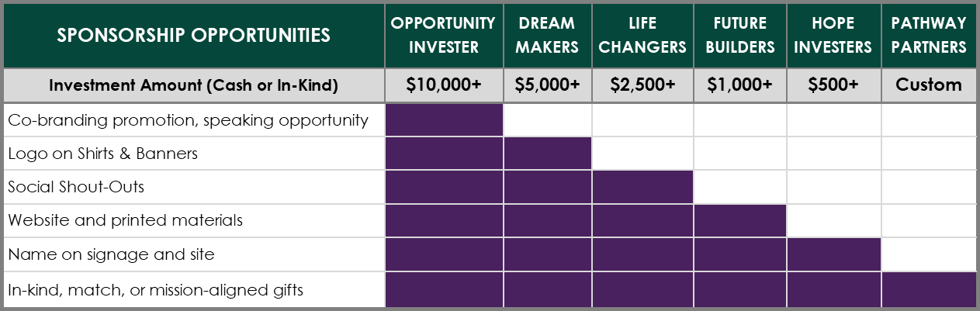This screenshot has height=311, width=980.
Task: Choose the Future Builders column header
Action: click(740, 36)
